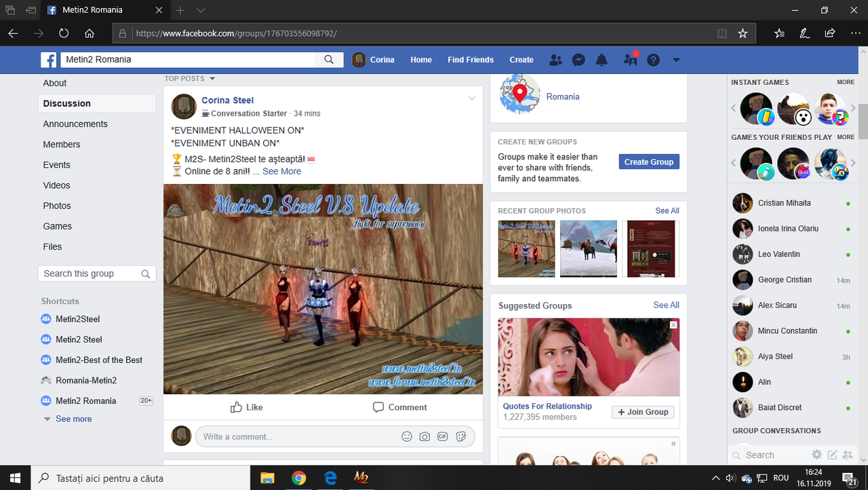
Task: Open the About section
Action: coord(55,83)
